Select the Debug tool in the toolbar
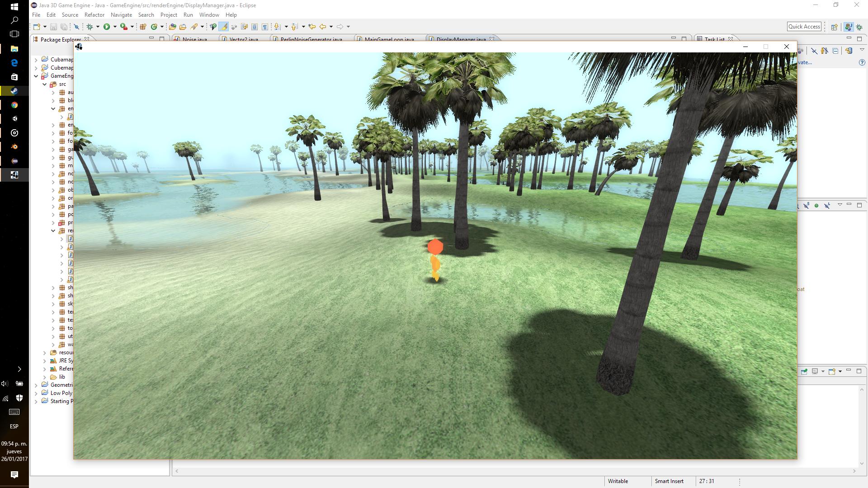 [90, 27]
